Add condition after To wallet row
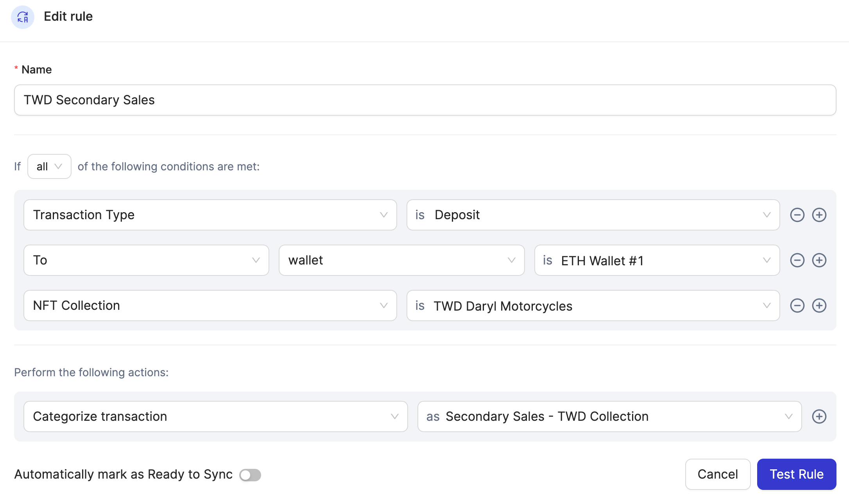The image size is (849, 504). pyautogui.click(x=819, y=260)
